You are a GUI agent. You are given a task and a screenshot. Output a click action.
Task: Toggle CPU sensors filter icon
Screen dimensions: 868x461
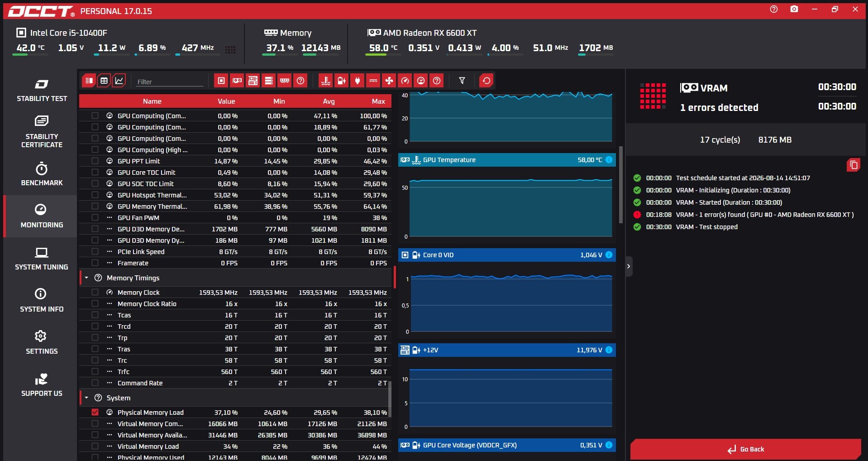221,81
